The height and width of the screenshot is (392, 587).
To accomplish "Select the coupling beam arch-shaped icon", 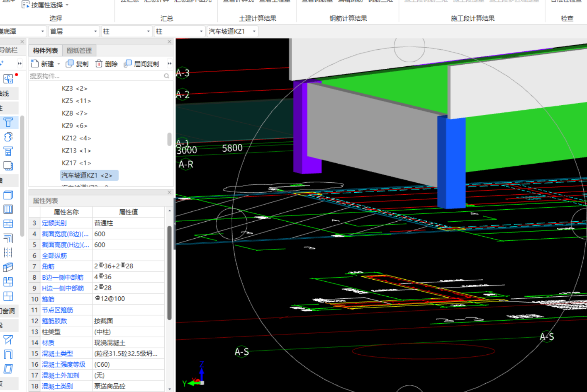I will (8, 354).
